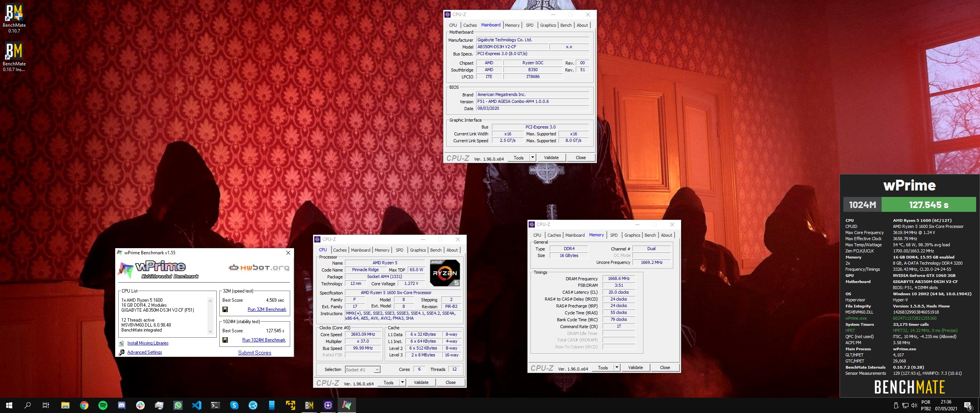Open the volume tray icon
Viewport: 980px width, 413px height.
[914, 405]
